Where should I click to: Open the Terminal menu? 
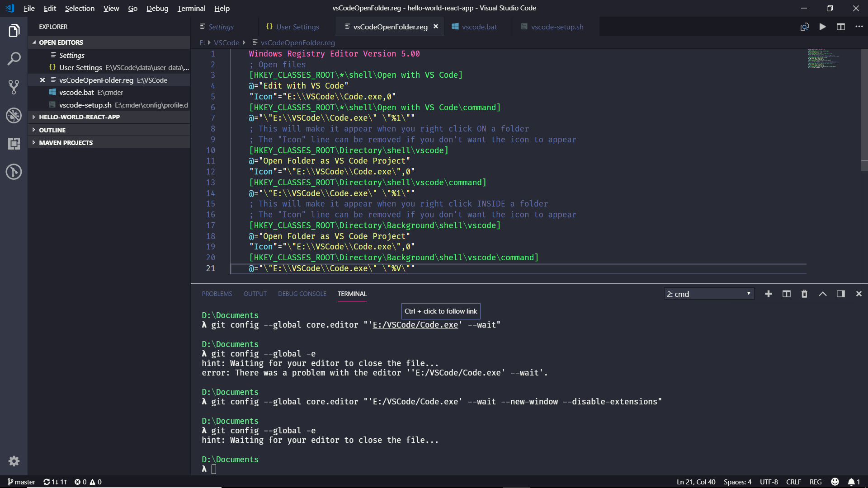point(191,8)
